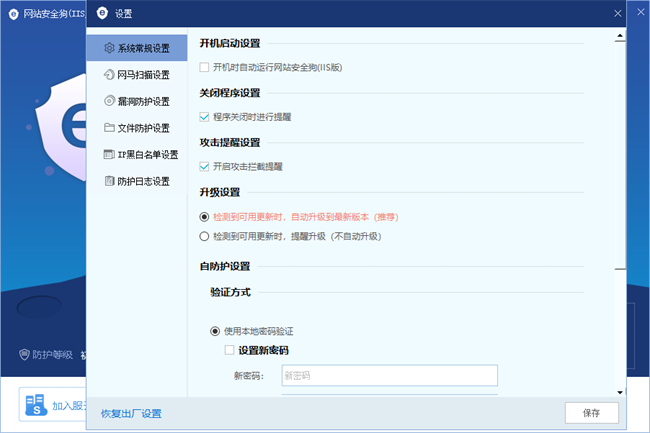The image size is (650, 433).
Task: Switch to 漏洞防护设置 tab label
Action: point(144,101)
